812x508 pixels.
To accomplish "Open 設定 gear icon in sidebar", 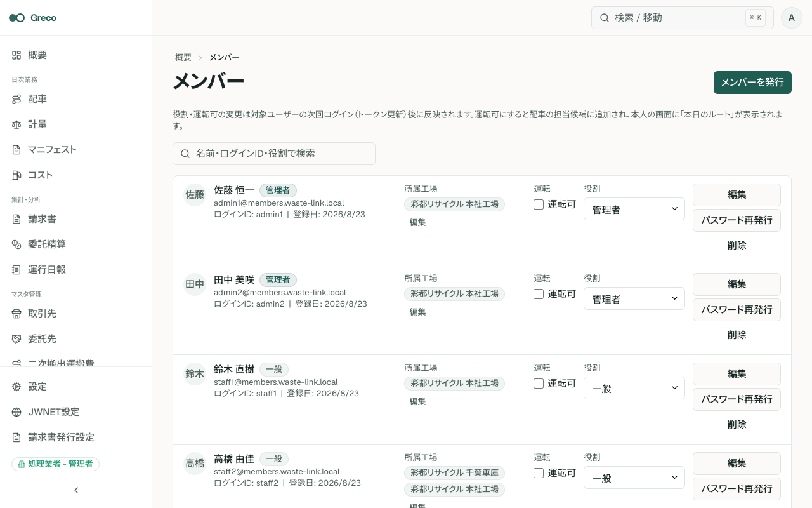I will pos(16,387).
